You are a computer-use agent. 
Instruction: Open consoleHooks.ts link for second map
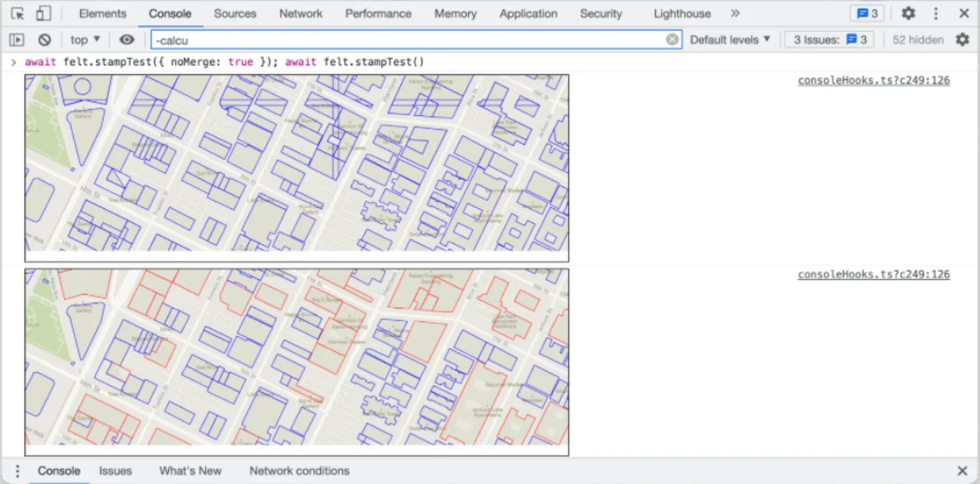coord(874,275)
